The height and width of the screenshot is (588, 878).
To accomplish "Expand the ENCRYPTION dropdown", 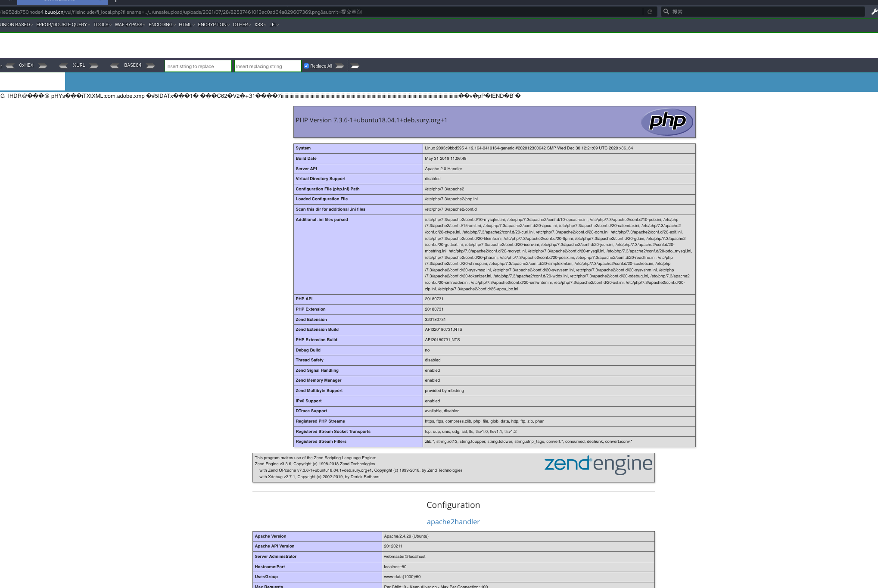I will pos(214,25).
